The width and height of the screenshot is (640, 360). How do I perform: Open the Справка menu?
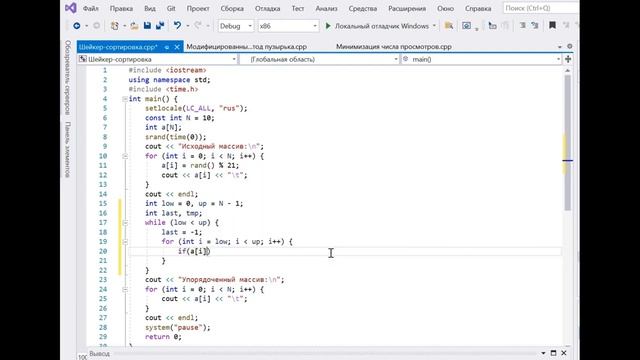[x=478, y=8]
